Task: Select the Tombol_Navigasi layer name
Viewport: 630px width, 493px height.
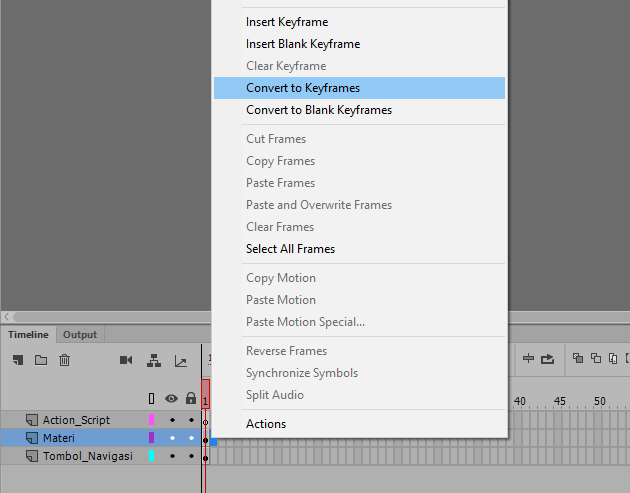Action: 88,456
